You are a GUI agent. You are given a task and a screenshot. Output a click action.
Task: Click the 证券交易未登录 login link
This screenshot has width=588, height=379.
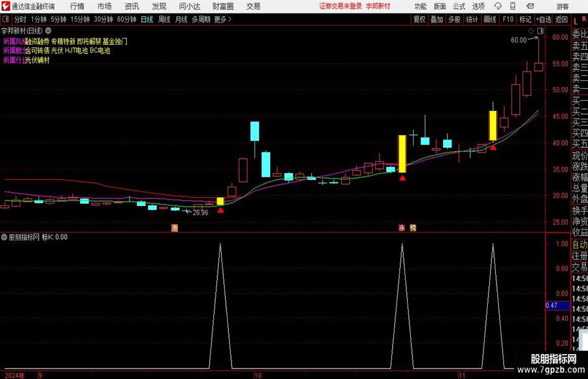click(340, 6)
